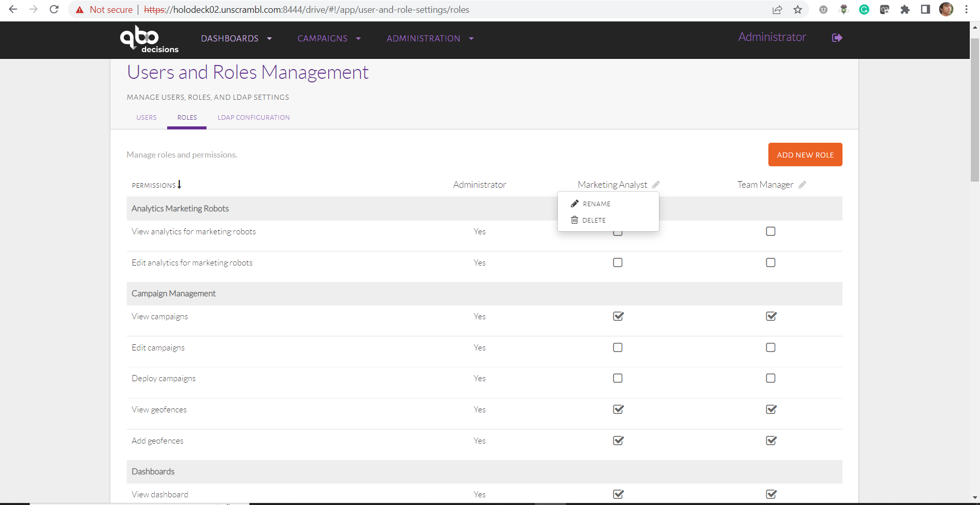Click the Dashboards section header row
The image size is (980, 505).
[x=485, y=472]
